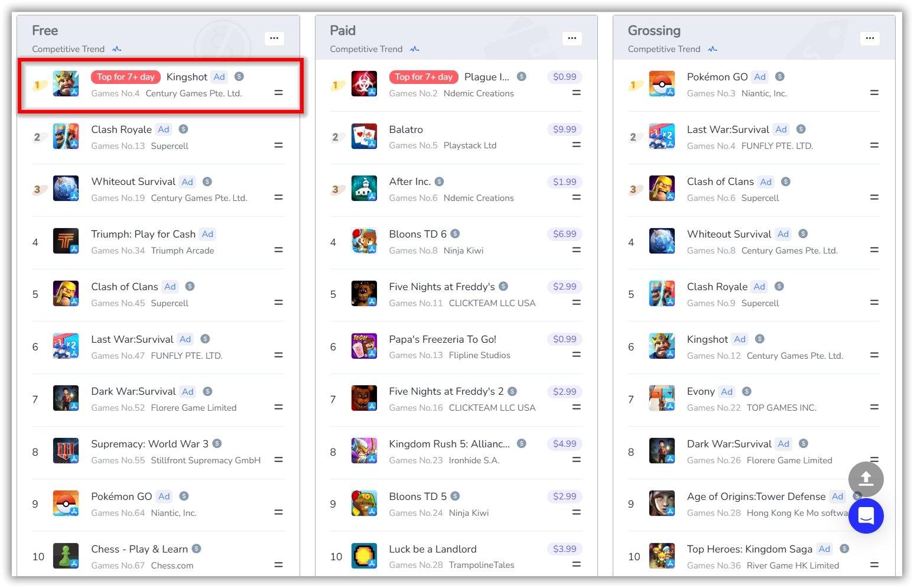Click publisher Ironhide S.A.
Image resolution: width=914 pixels, height=588 pixels.
pos(474,460)
